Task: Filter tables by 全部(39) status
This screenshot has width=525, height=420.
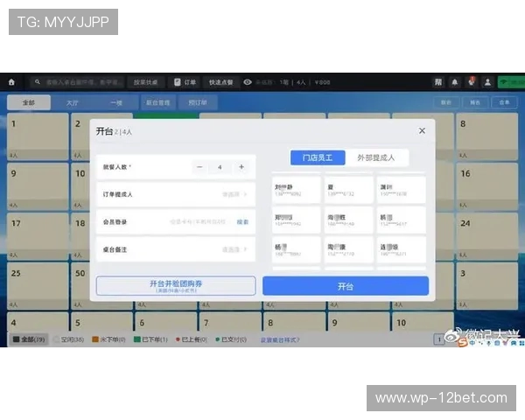Action: (x=29, y=339)
